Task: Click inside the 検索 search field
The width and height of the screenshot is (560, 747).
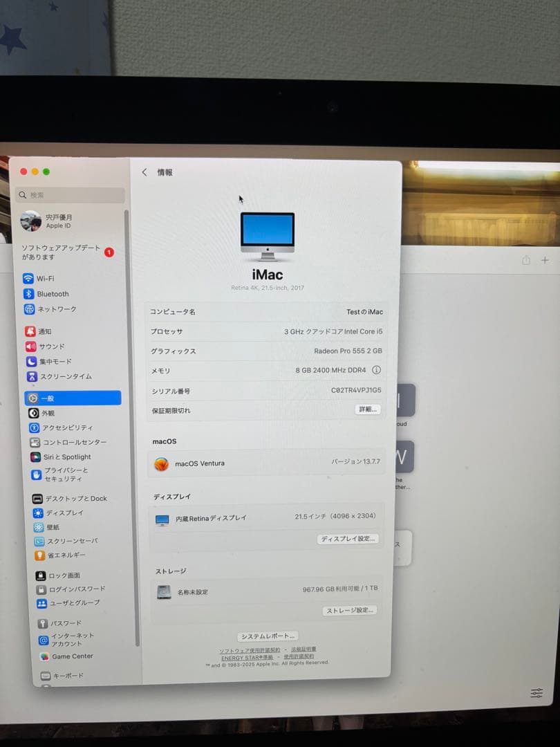Action: coord(69,194)
